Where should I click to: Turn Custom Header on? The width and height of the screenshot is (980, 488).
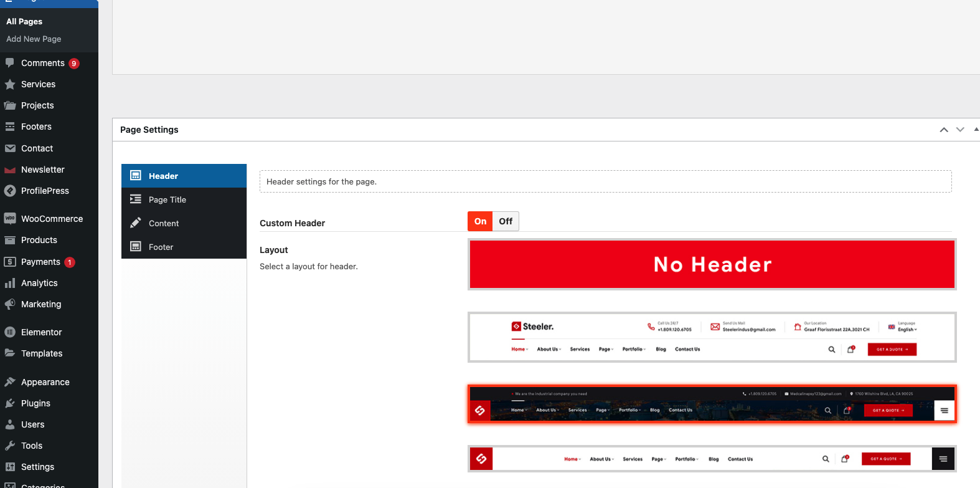click(480, 221)
